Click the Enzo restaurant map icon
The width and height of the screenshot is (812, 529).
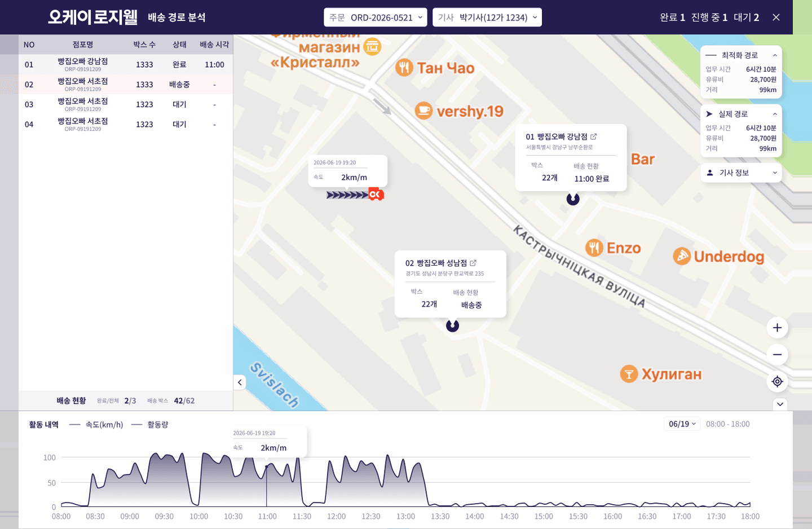click(x=594, y=247)
